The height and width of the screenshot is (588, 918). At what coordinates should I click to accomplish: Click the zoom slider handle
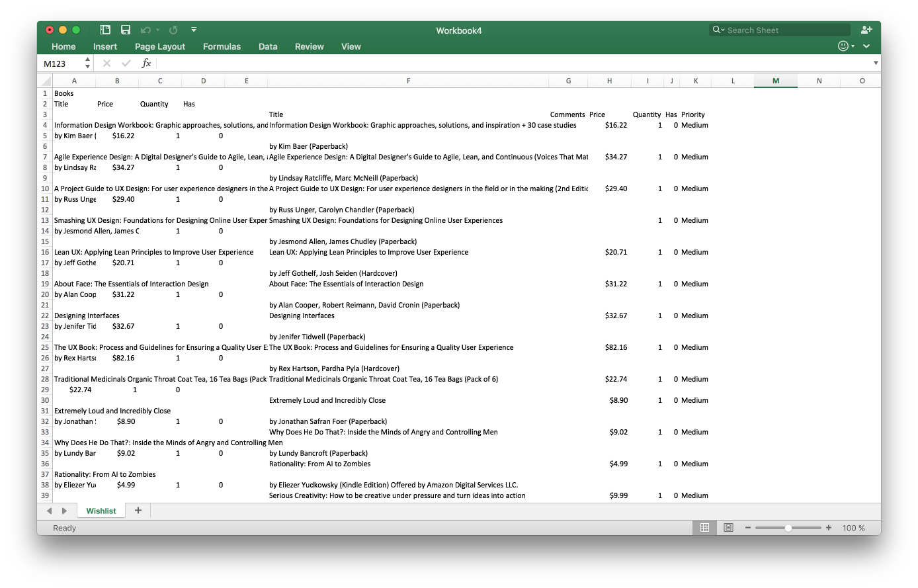788,528
